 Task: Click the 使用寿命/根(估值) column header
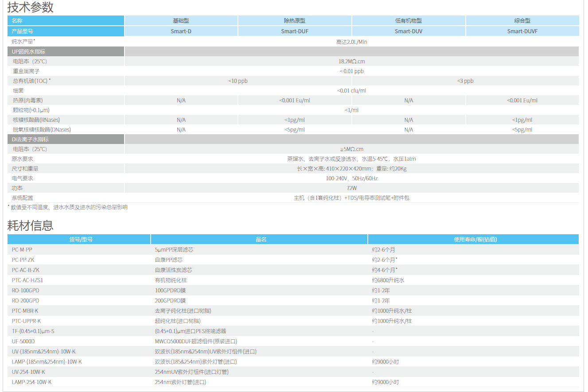click(x=474, y=239)
